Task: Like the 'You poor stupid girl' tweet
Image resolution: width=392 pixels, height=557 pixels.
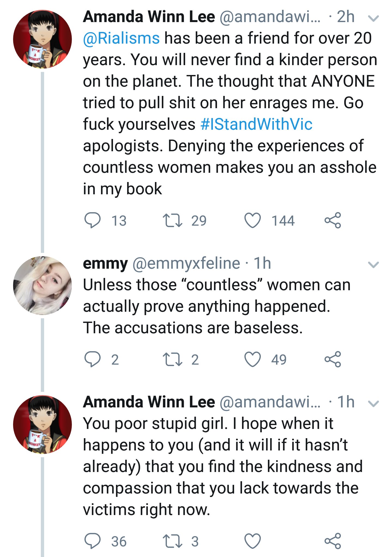Action: (253, 541)
